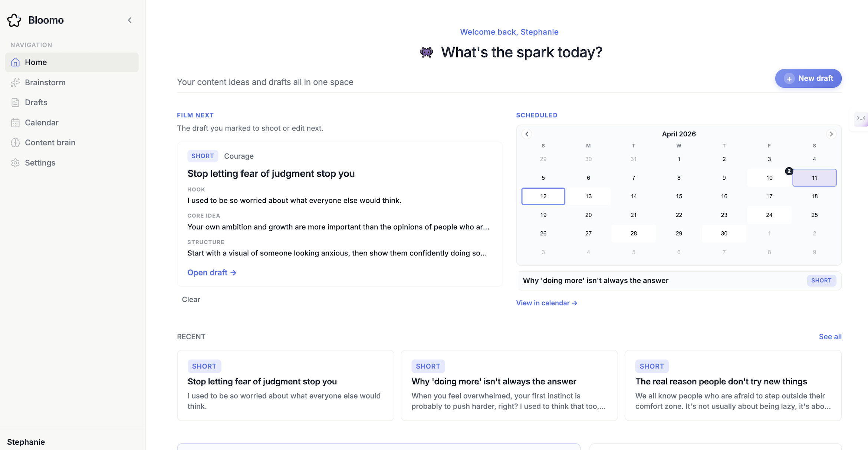Select the Home icon in the sidebar
This screenshot has height=450, width=868.
(x=15, y=62)
